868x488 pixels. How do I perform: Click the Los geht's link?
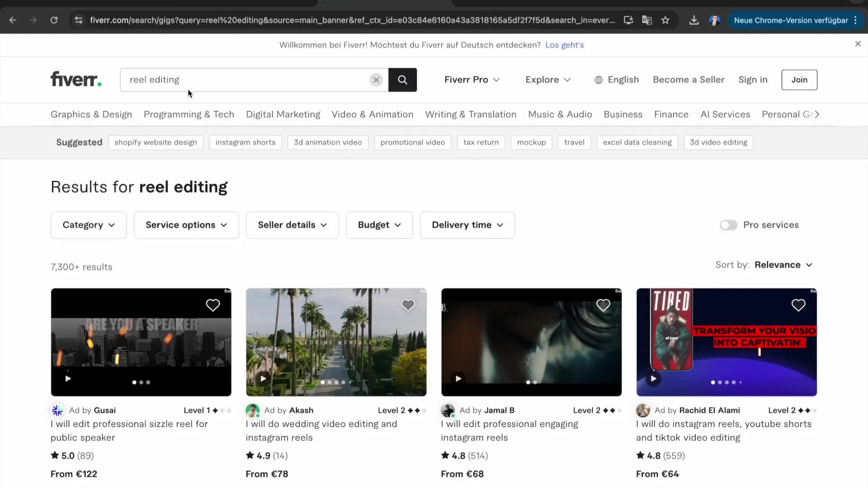[565, 45]
